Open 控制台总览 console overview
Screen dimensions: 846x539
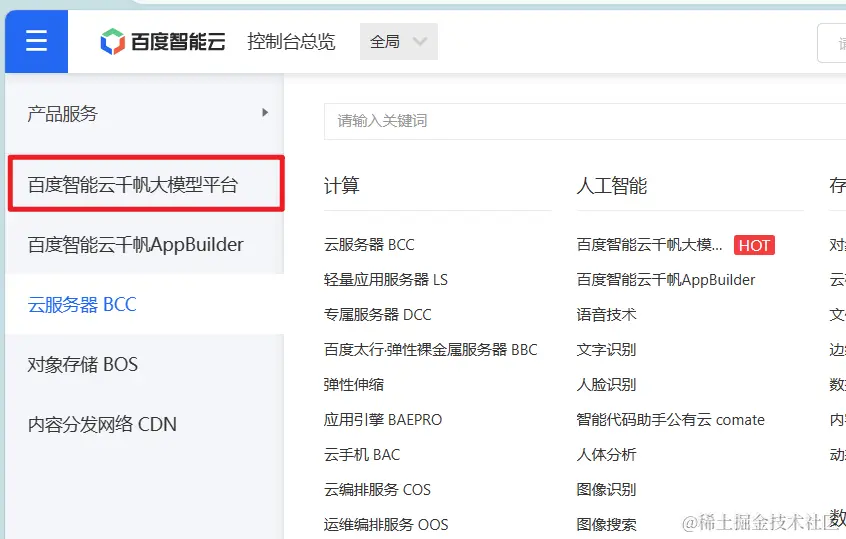[x=291, y=42]
